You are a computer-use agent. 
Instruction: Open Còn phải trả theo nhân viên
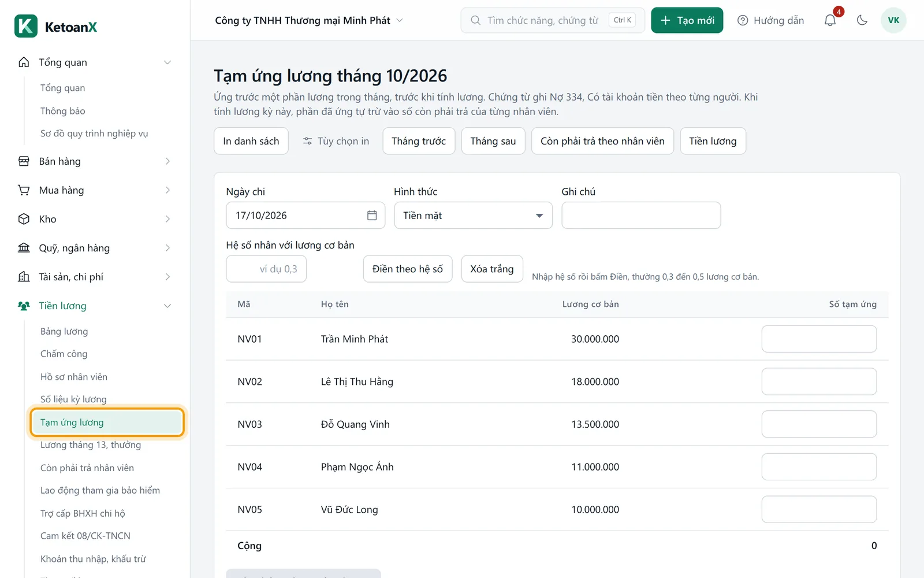pyautogui.click(x=602, y=141)
